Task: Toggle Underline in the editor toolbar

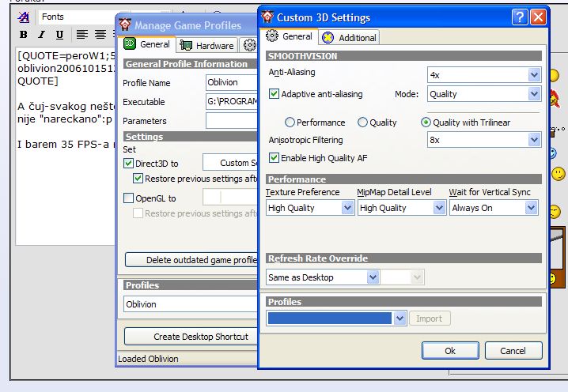Action: (x=60, y=35)
